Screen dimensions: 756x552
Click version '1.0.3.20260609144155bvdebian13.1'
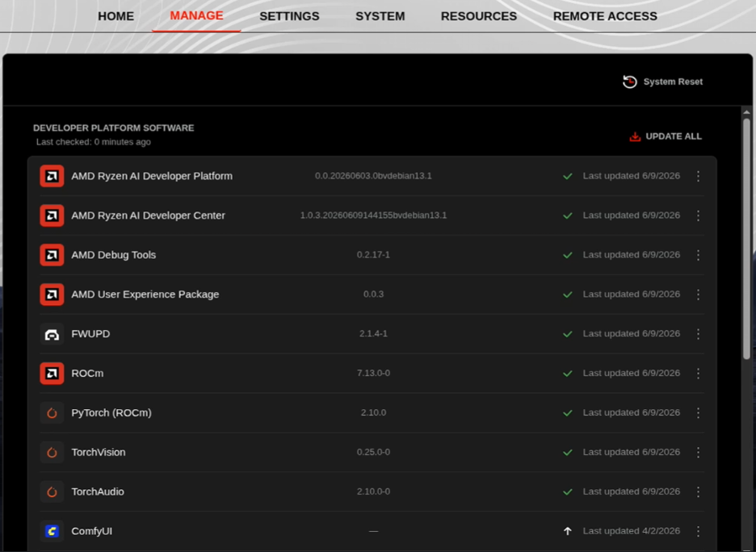pos(373,215)
